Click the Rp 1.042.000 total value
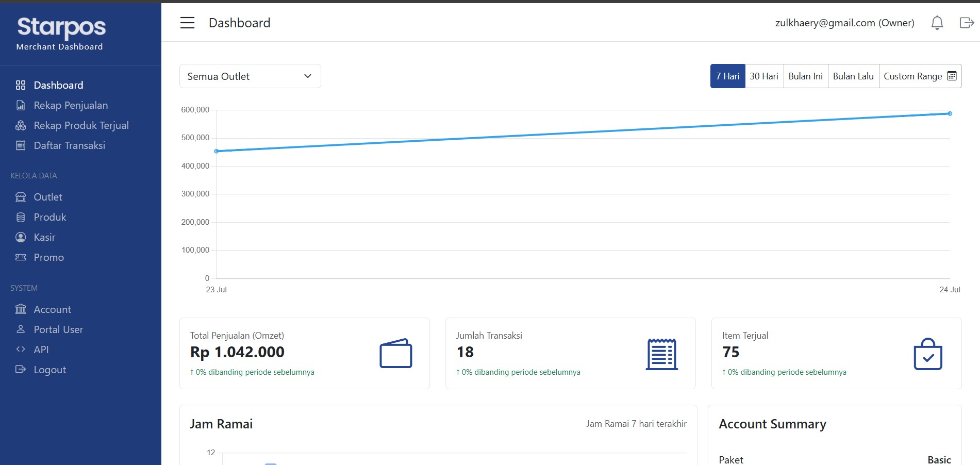This screenshot has height=465, width=980. (x=237, y=352)
